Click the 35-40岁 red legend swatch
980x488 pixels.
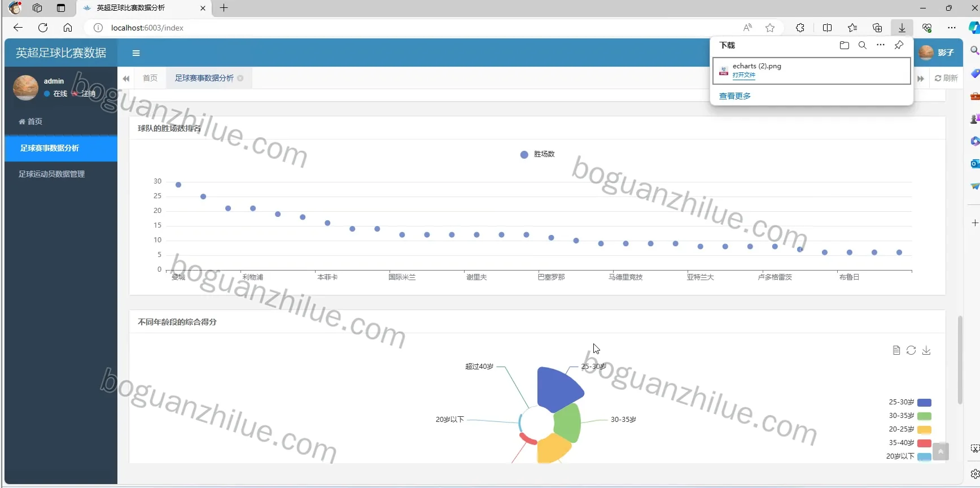[x=924, y=443]
